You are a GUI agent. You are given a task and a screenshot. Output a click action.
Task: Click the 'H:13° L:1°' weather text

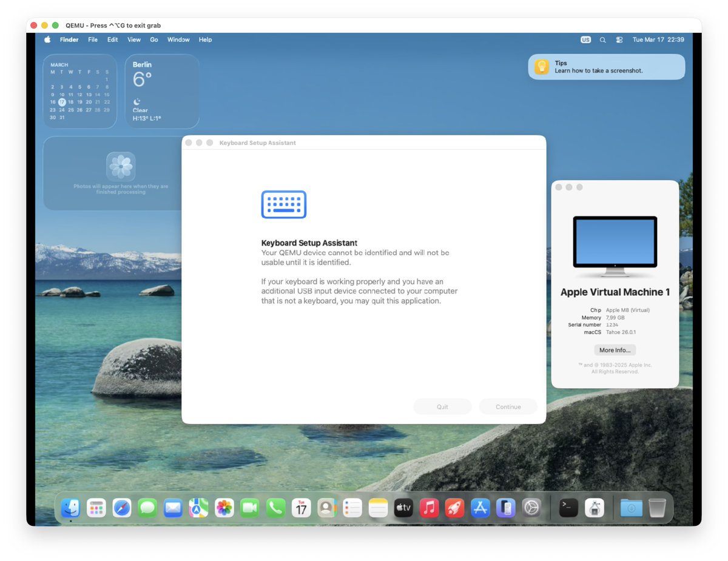pos(147,118)
